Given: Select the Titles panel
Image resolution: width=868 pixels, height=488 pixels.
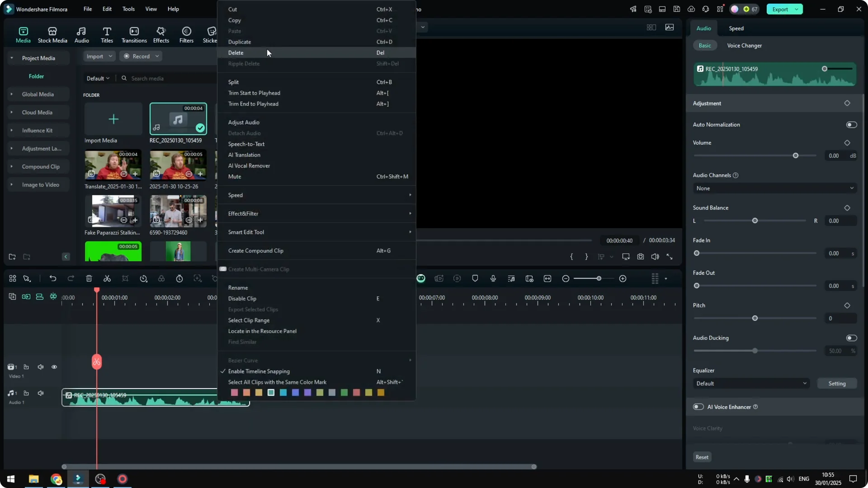Looking at the screenshot, I should [107, 34].
